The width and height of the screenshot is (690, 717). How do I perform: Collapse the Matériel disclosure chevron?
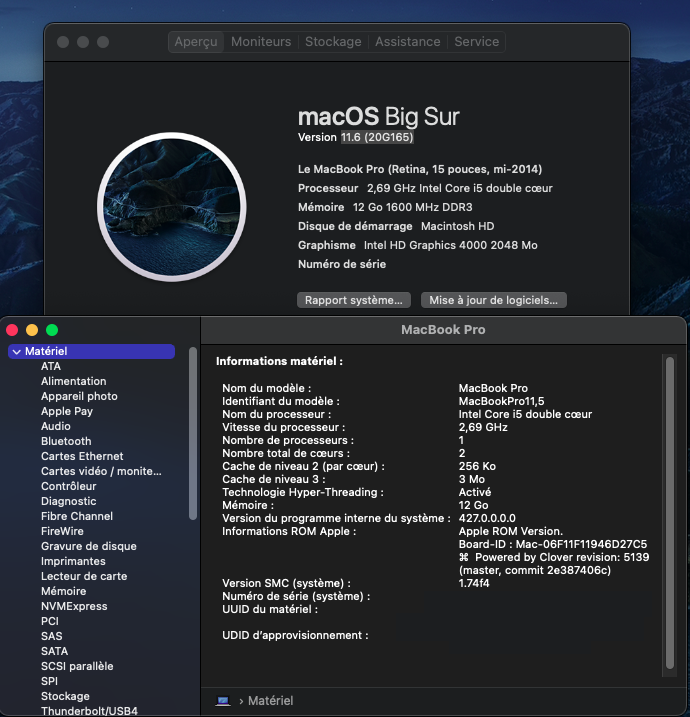pyautogui.click(x=17, y=352)
